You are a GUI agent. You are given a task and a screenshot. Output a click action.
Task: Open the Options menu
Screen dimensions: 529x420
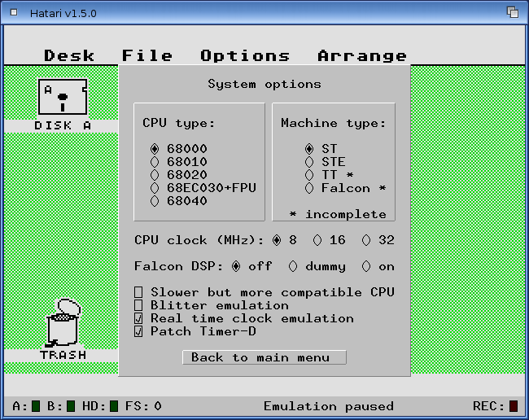(245, 55)
